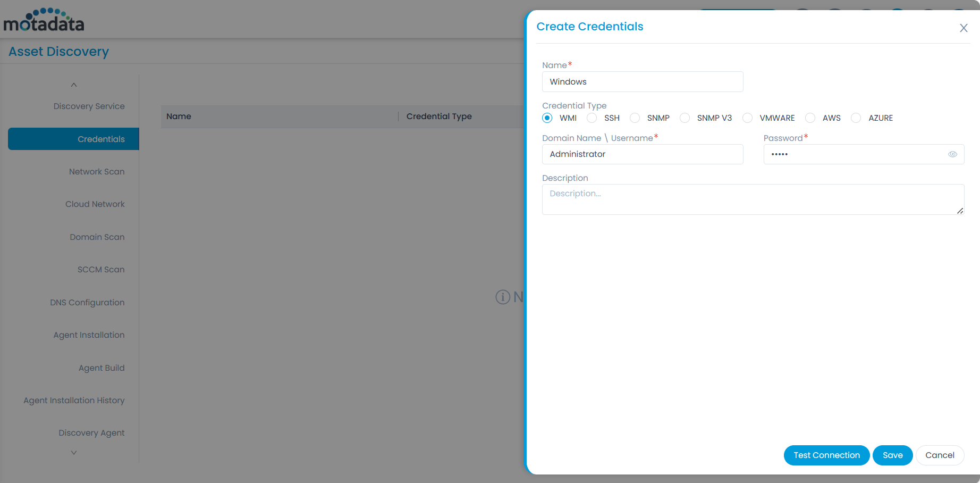
Task: Cancel credential creation
Action: [940, 455]
